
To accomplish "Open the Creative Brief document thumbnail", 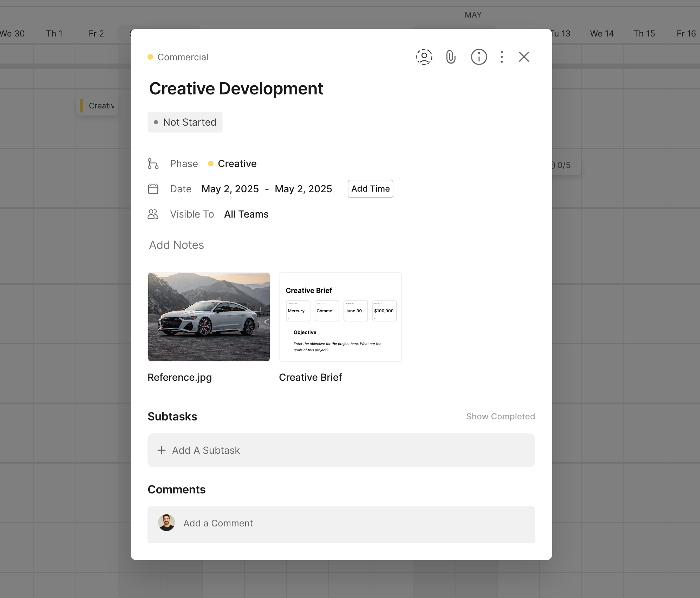I will (340, 317).
